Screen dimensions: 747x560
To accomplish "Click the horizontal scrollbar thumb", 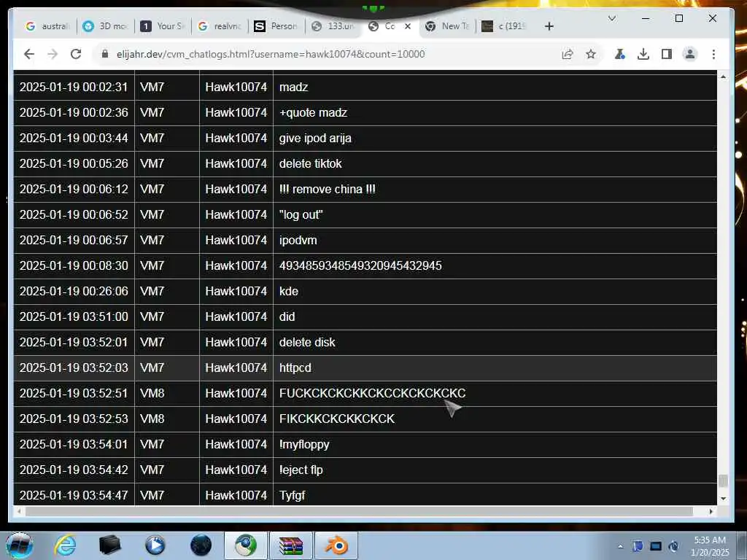I will [x=358, y=511].
